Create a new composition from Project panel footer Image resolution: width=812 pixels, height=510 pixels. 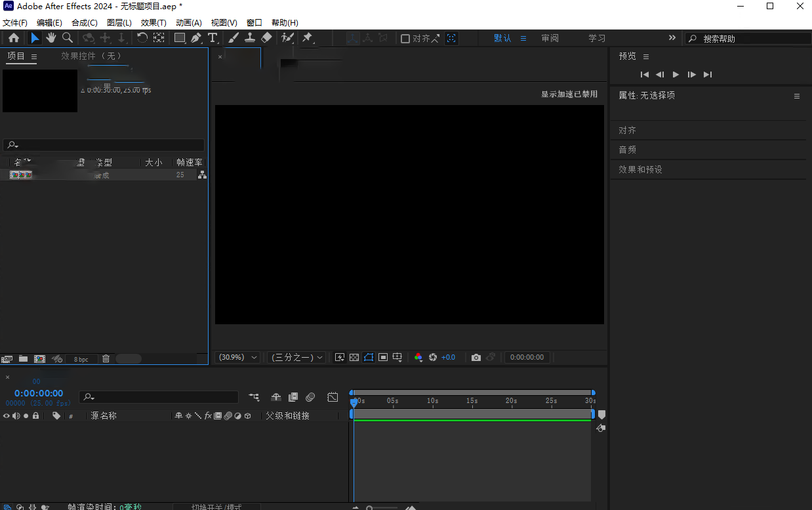39,359
